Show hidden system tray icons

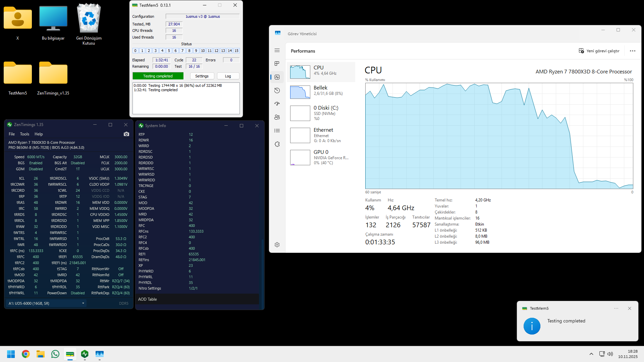point(591,354)
